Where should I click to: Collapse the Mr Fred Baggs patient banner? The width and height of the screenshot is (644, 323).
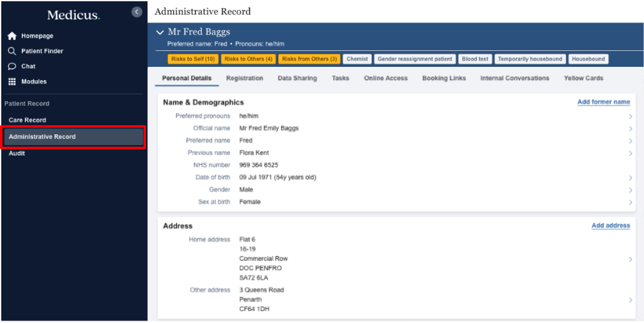click(159, 32)
